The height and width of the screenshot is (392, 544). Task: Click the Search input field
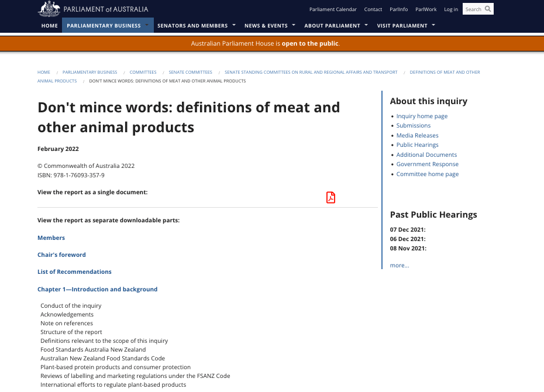pos(473,9)
